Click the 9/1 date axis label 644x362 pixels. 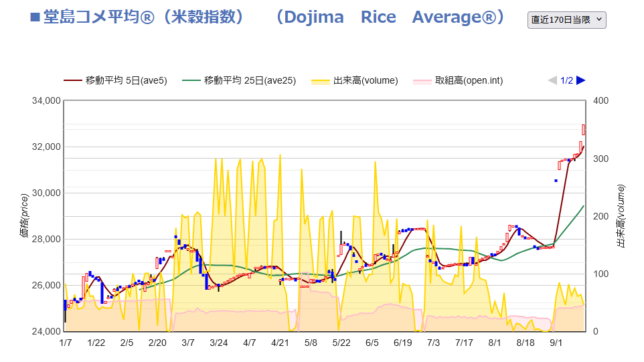pyautogui.click(x=556, y=343)
